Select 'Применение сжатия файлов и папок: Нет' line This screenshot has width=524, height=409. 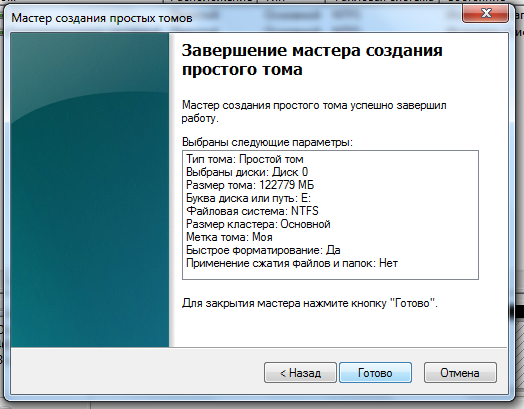(x=292, y=263)
